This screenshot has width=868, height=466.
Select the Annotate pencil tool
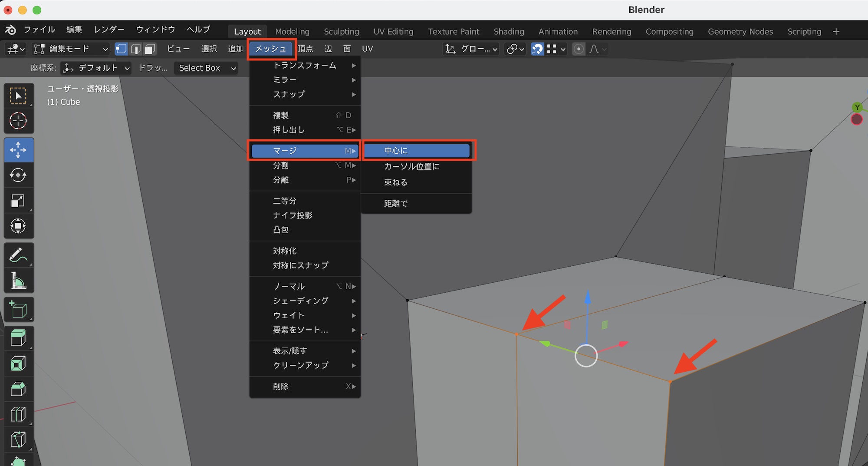(18, 255)
